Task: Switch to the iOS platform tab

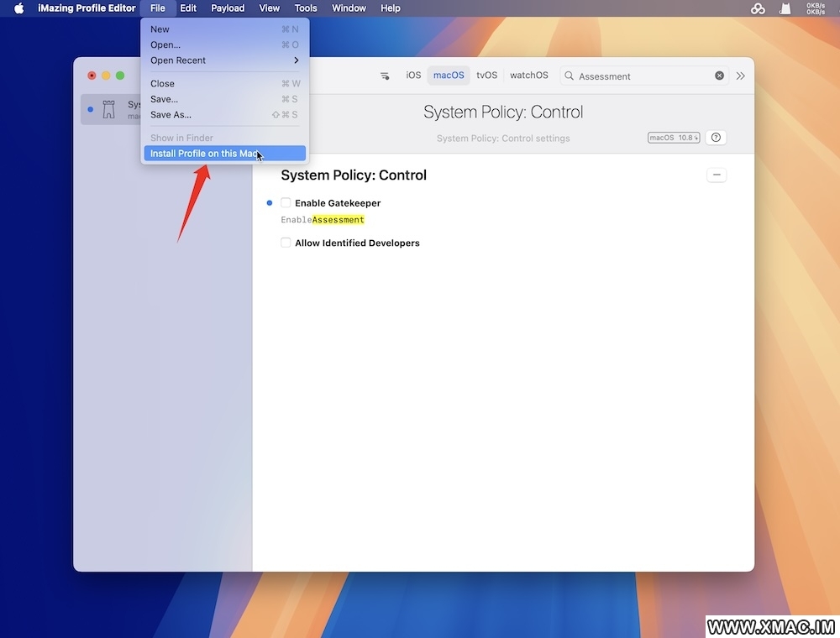Action: point(413,76)
